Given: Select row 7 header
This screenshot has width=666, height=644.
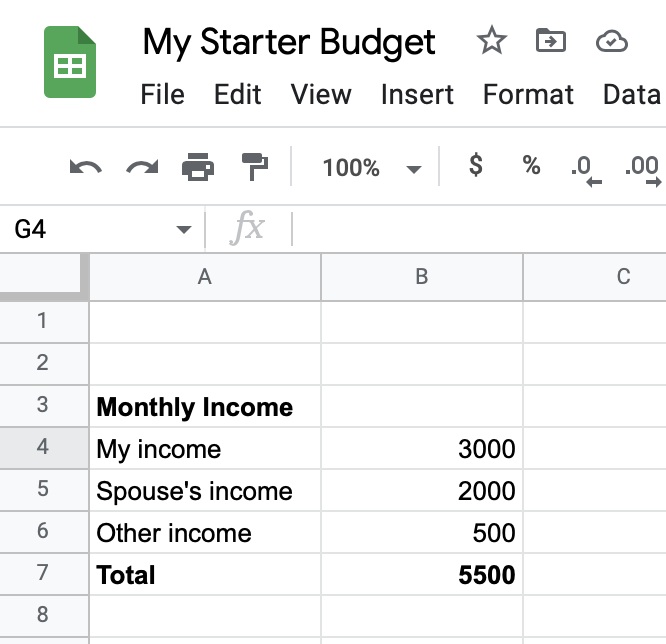Looking at the screenshot, I should (44, 574).
